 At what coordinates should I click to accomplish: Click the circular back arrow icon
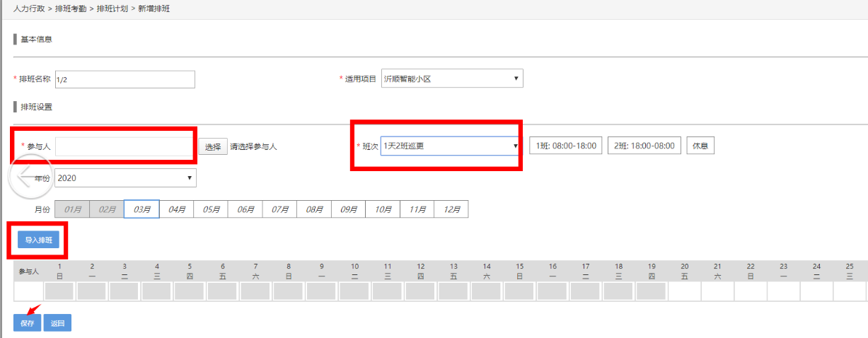(x=30, y=177)
